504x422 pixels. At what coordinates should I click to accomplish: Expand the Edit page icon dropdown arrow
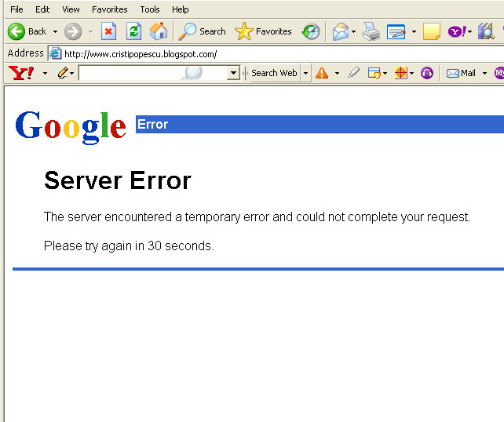pyautogui.click(x=414, y=32)
